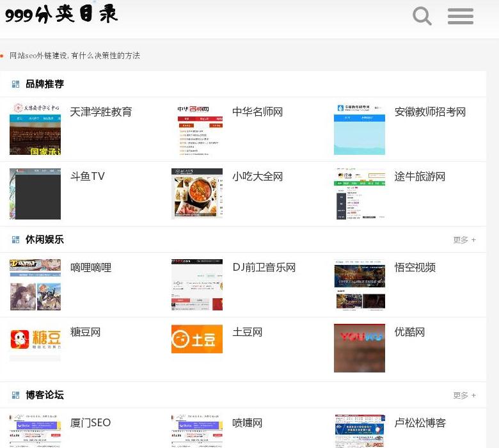Select the 品牌推荐 section heading

coord(45,84)
